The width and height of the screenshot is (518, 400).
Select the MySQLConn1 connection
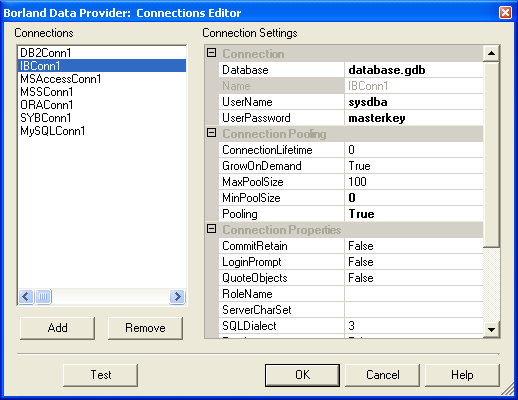(102, 131)
